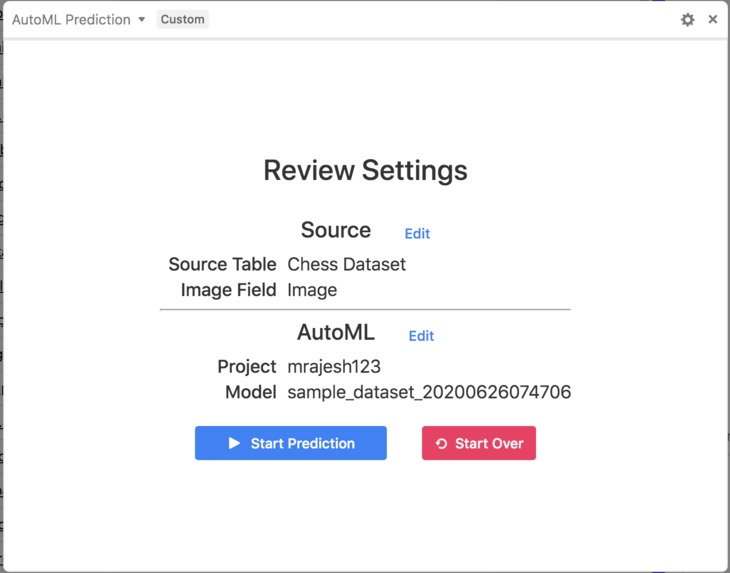Viewport: 730px width, 573px height.
Task: Click the Start Over button
Action: point(479,443)
